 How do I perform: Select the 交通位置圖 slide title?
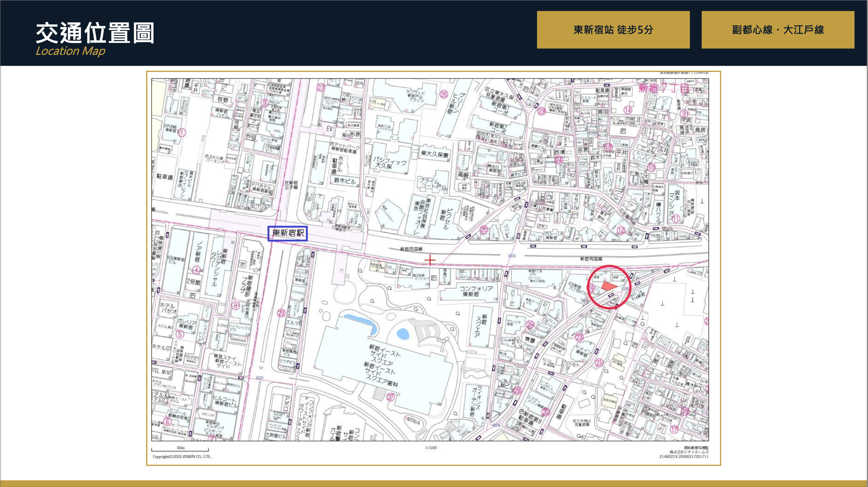click(x=95, y=33)
